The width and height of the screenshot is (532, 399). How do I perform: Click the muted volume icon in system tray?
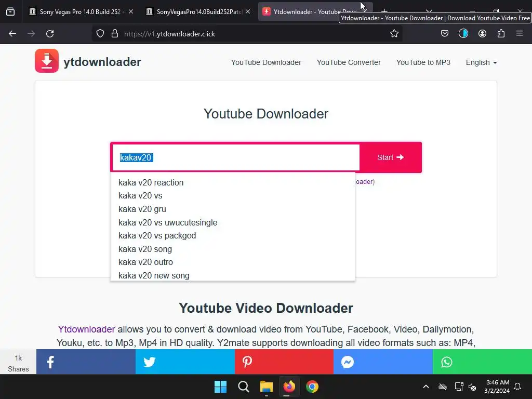(x=472, y=387)
